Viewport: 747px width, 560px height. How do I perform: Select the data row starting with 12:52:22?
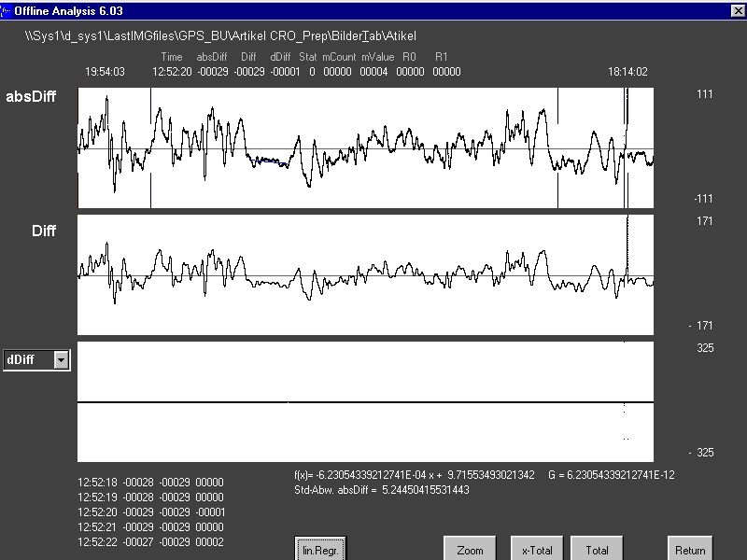pyautogui.click(x=150, y=542)
